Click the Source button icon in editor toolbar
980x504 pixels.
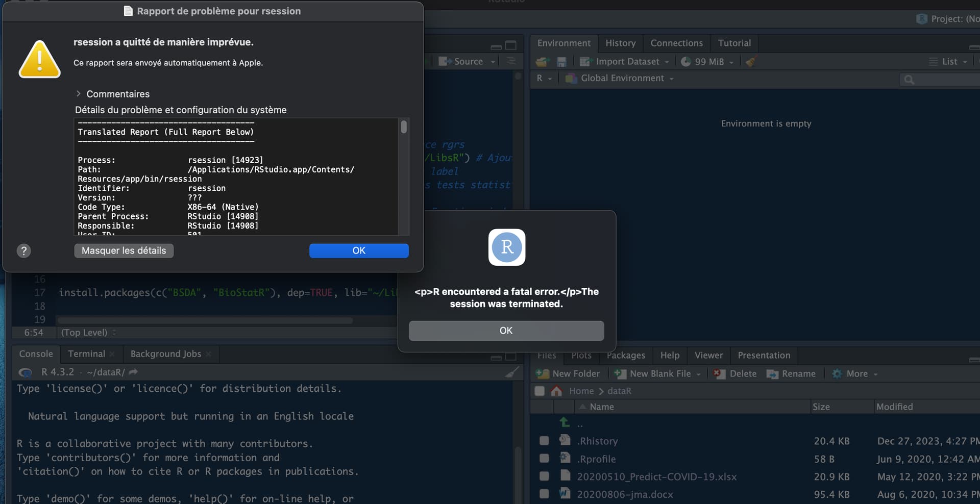tap(445, 61)
